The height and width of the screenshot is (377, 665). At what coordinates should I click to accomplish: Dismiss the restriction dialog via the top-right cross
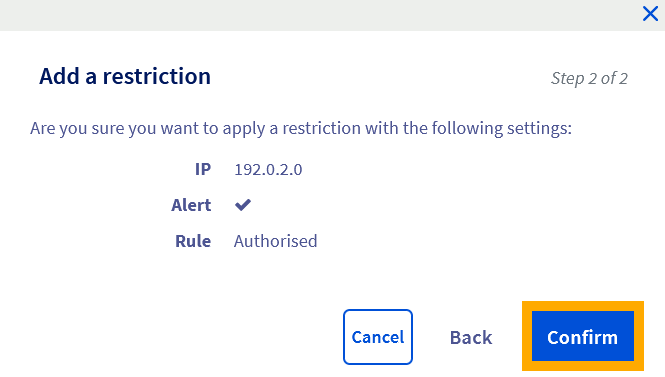650,14
